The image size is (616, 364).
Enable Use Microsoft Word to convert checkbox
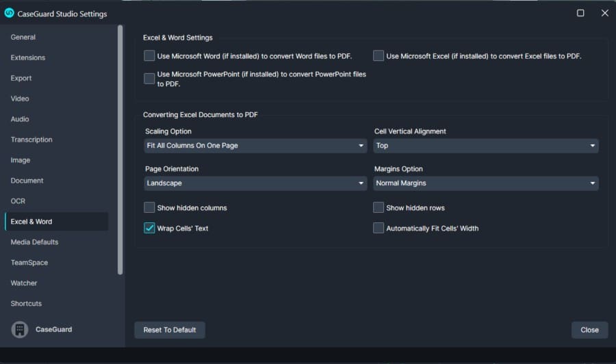coord(149,56)
